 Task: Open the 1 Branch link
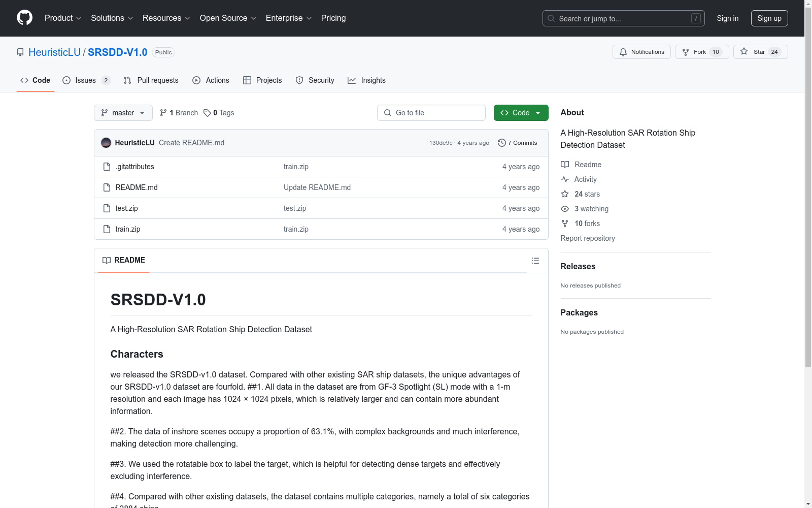point(179,113)
